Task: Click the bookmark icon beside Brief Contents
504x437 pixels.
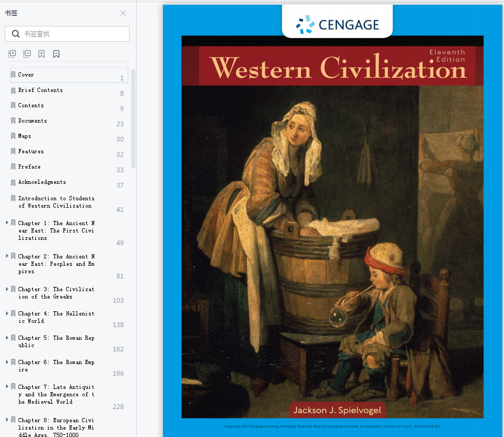Action: (13, 90)
